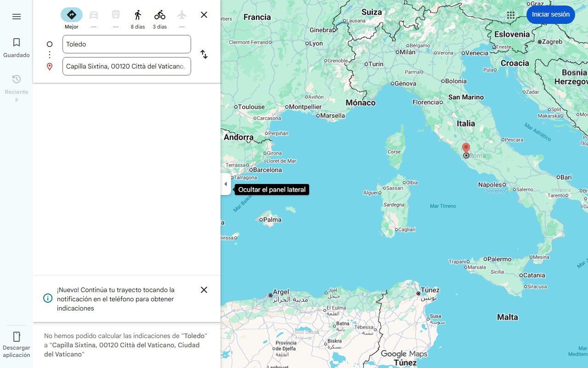Open Guardado saved places
This screenshot has height=368, width=588.
[17, 48]
